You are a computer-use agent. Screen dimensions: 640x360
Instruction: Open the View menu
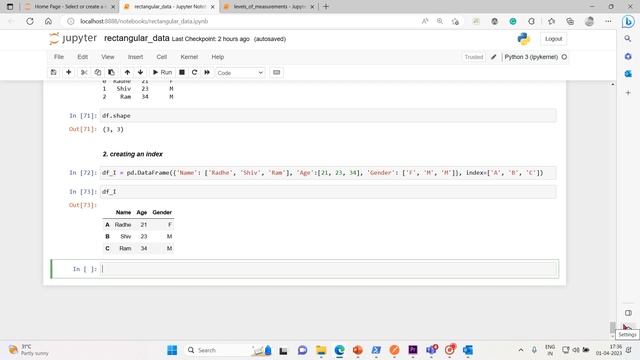tap(108, 57)
